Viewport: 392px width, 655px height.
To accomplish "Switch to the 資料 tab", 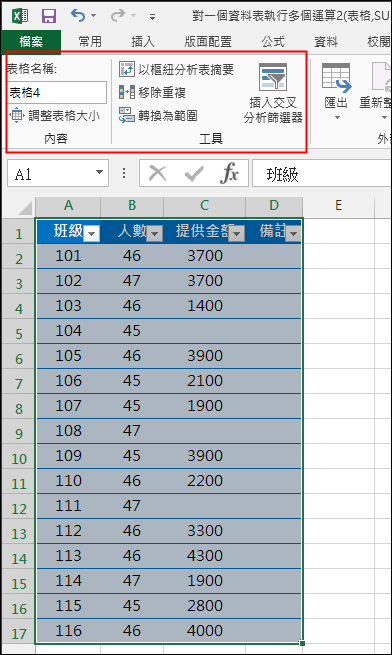I will [326, 41].
